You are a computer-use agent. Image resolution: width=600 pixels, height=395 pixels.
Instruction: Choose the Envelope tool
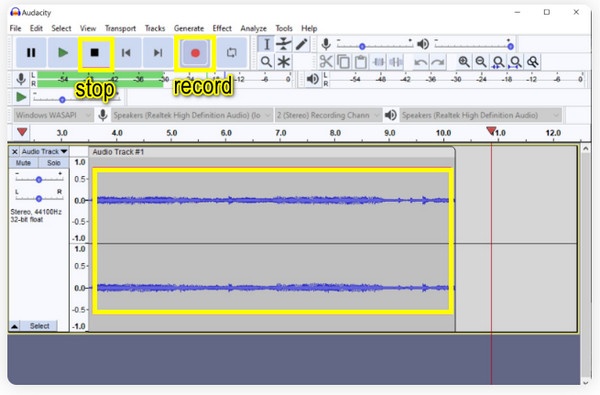tap(284, 44)
